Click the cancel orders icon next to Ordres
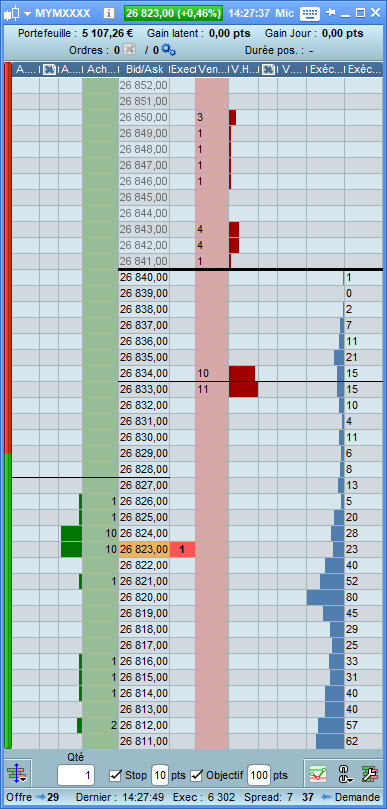This screenshot has height=809, width=387. (130, 50)
